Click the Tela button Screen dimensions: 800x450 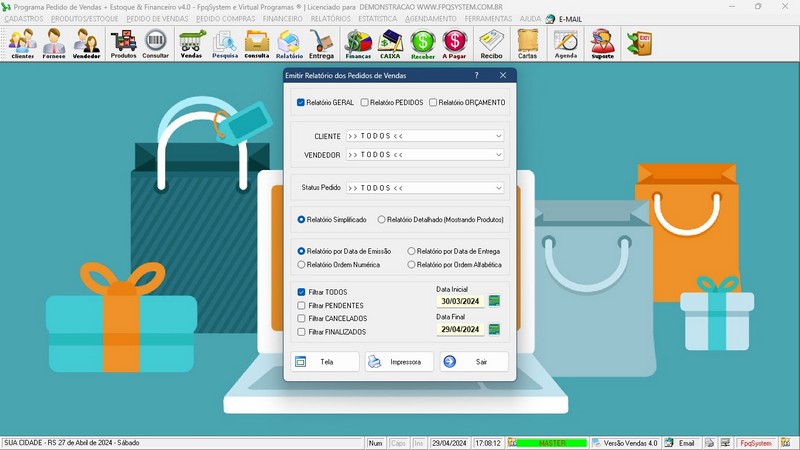click(325, 362)
